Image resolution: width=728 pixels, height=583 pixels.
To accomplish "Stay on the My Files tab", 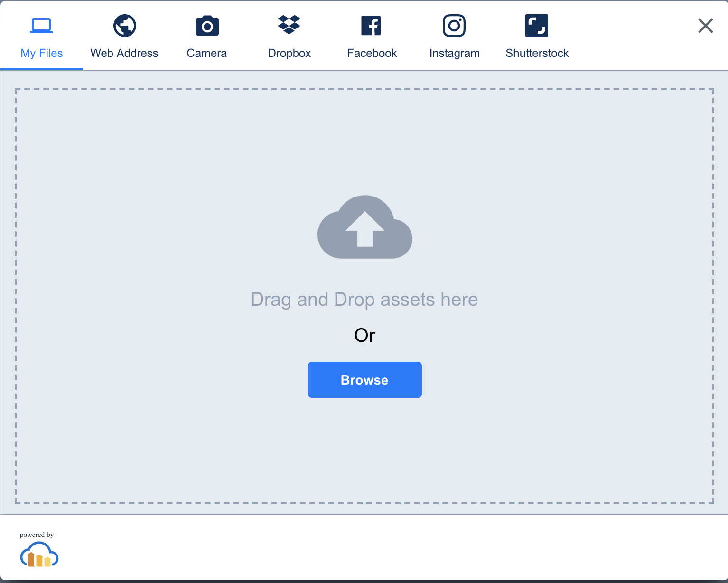I will [41, 53].
